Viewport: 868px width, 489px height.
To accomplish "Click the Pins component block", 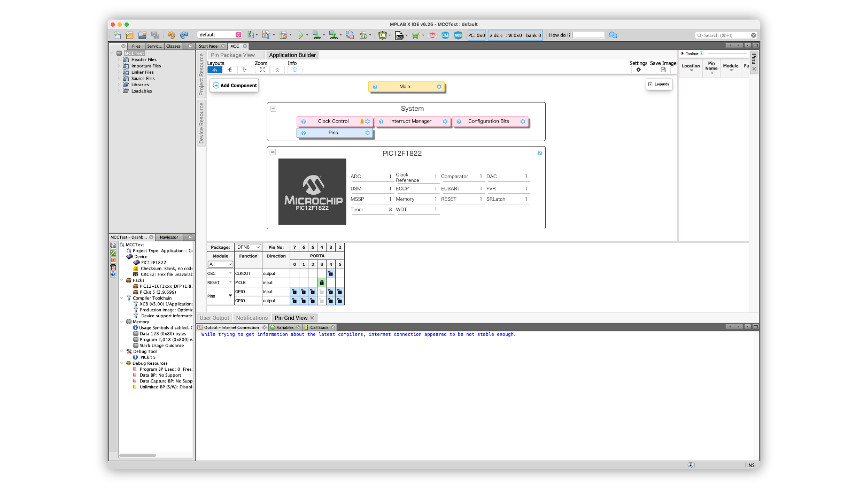I will tap(334, 133).
